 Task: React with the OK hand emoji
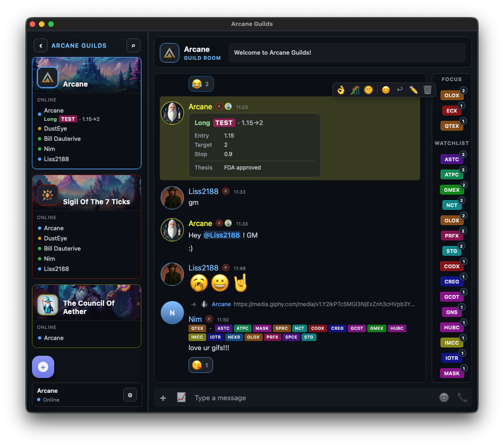(x=341, y=90)
